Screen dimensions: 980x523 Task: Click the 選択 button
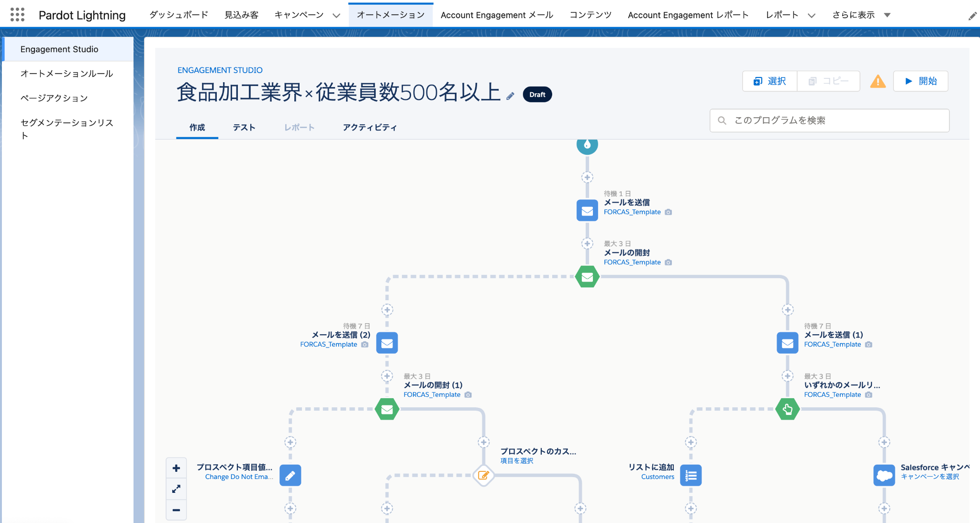click(769, 81)
